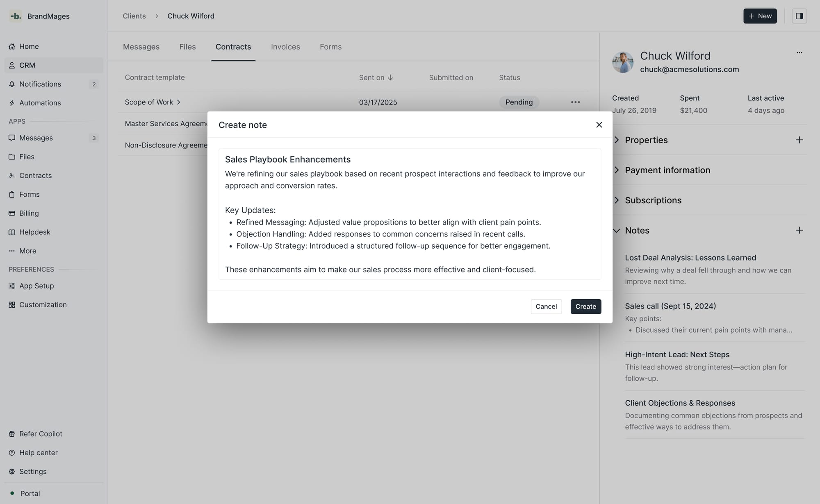This screenshot has height=504, width=820.
Task: Click the Customization grid icon
Action: click(12, 305)
